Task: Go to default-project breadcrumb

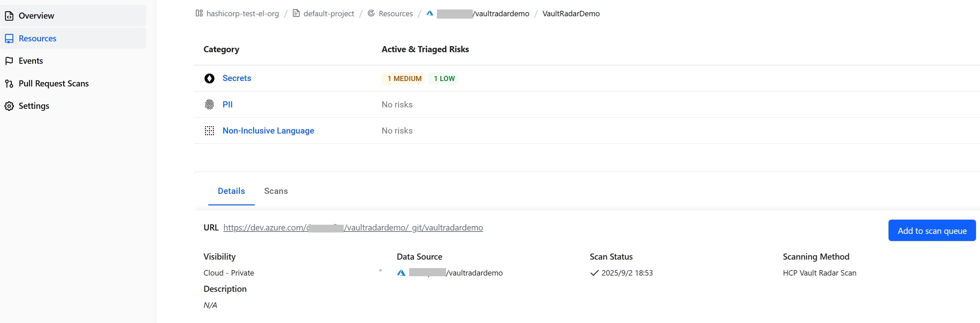Action: pyautogui.click(x=329, y=14)
